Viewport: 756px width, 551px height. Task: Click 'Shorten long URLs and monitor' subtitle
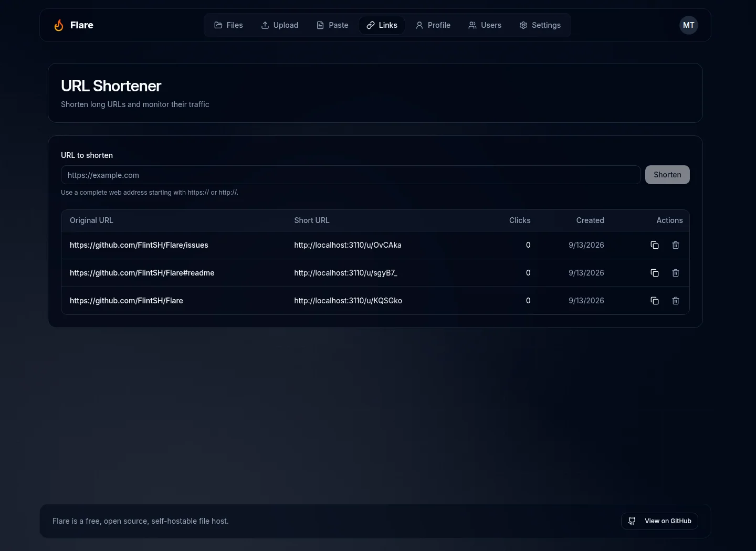pos(135,104)
